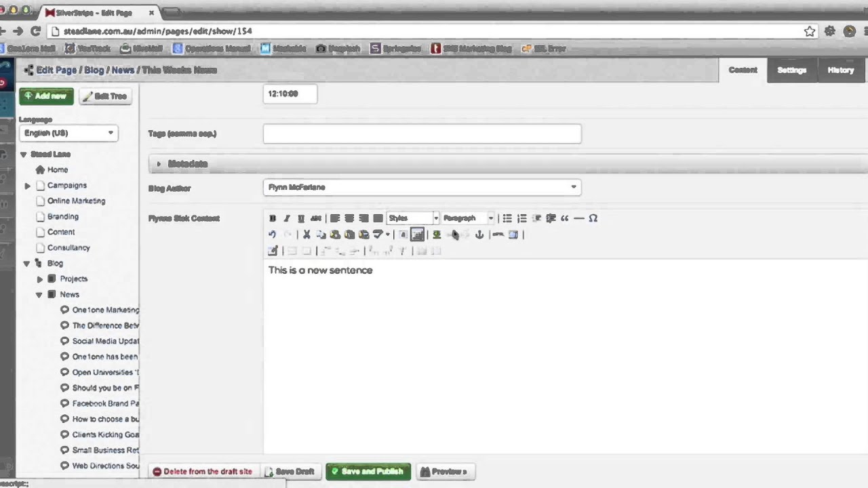The width and height of the screenshot is (868, 488).
Task: Select Content page in tree
Action: [x=61, y=232]
